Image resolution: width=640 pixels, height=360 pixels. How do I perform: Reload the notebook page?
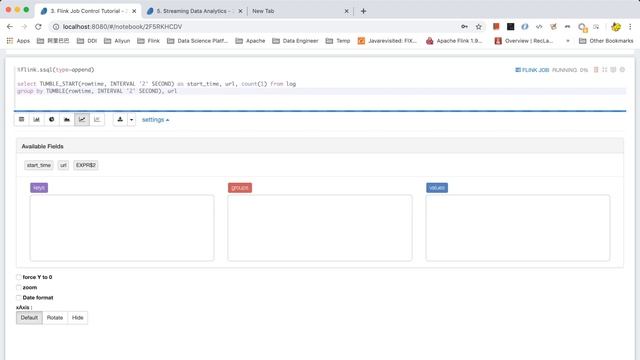[38, 27]
